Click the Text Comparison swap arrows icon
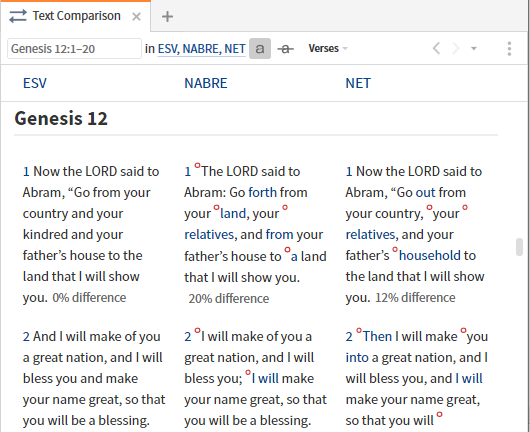530x432 pixels. pyautogui.click(x=18, y=16)
